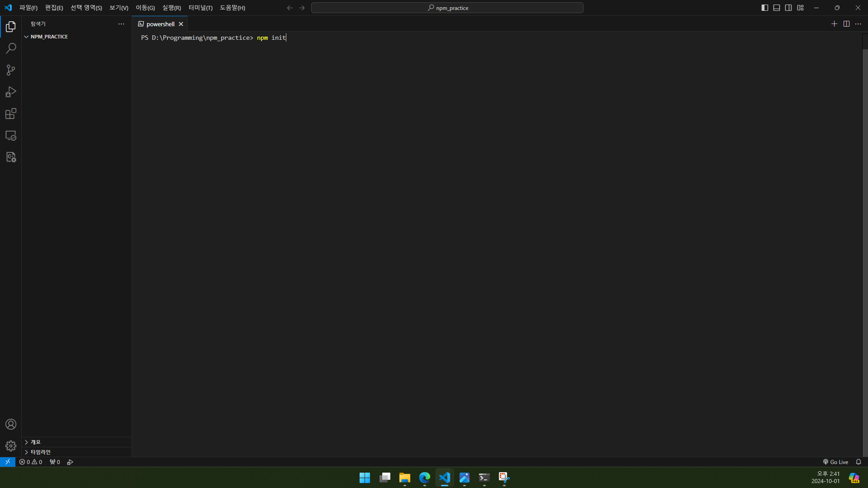Image resolution: width=868 pixels, height=488 pixels.
Task: Open the 편집(E) menu
Action: coord(54,8)
